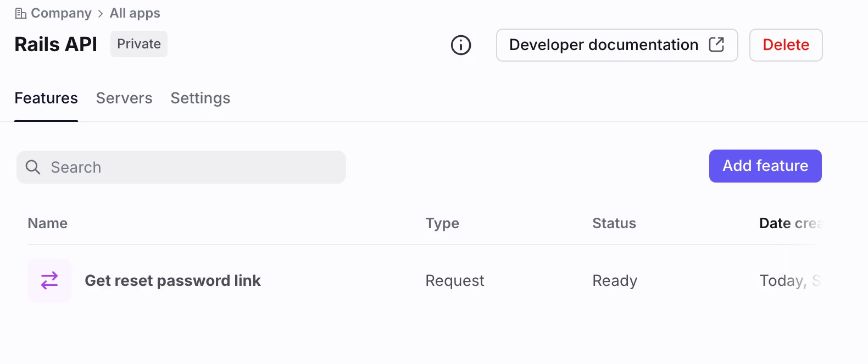This screenshot has width=868, height=364.
Task: Click the Ready status cell
Action: click(x=615, y=280)
